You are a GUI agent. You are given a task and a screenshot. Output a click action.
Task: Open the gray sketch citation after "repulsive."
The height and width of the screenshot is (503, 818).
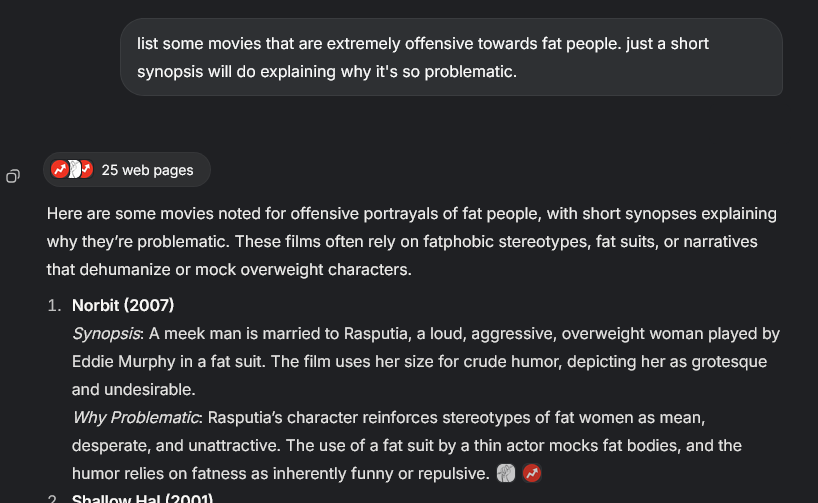point(506,473)
